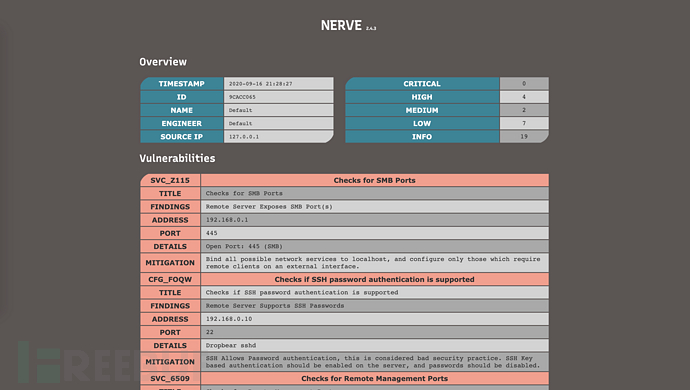Click the LOW severity count of 7
Image resolution: width=690 pixels, height=390 pixels.
tap(524, 123)
